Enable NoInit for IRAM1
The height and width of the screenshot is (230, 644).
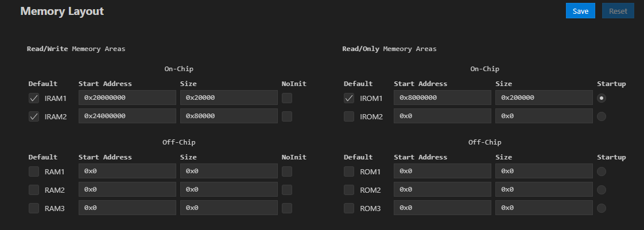tap(287, 98)
